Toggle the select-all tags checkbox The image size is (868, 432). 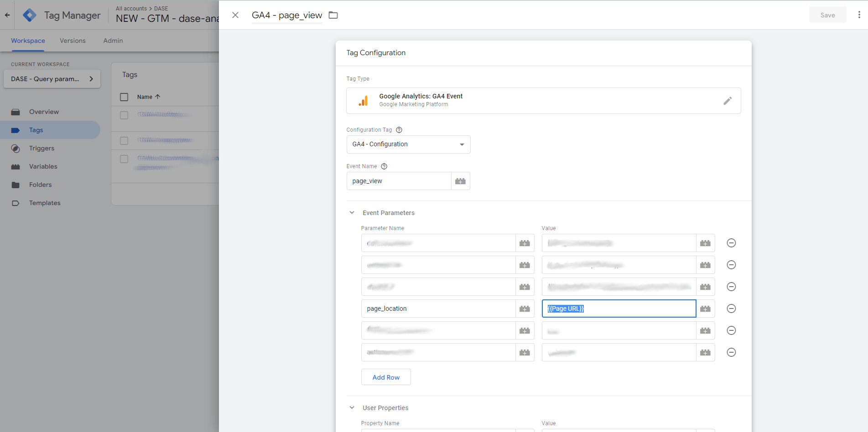(x=124, y=97)
